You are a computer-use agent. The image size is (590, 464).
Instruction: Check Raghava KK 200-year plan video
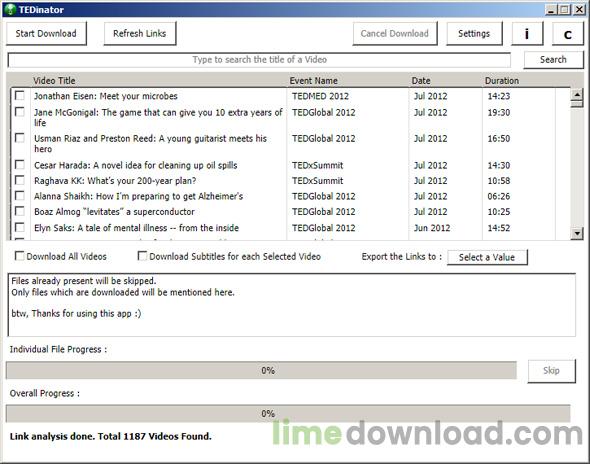20,180
